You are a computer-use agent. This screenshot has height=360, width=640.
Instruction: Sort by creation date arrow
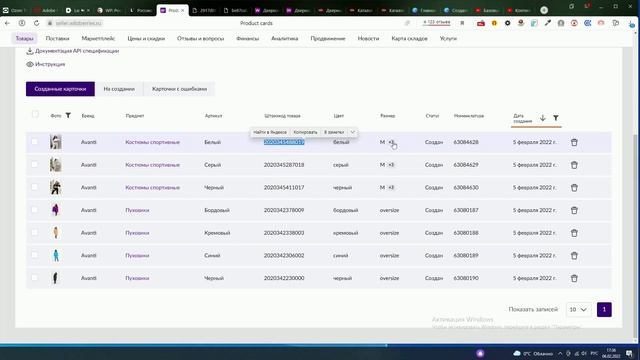pyautogui.click(x=542, y=118)
